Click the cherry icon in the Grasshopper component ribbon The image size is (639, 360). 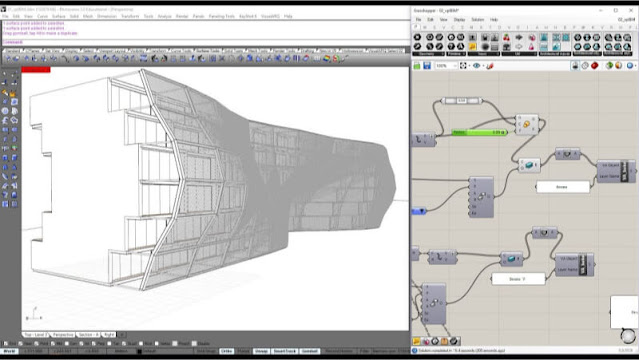tap(506, 38)
